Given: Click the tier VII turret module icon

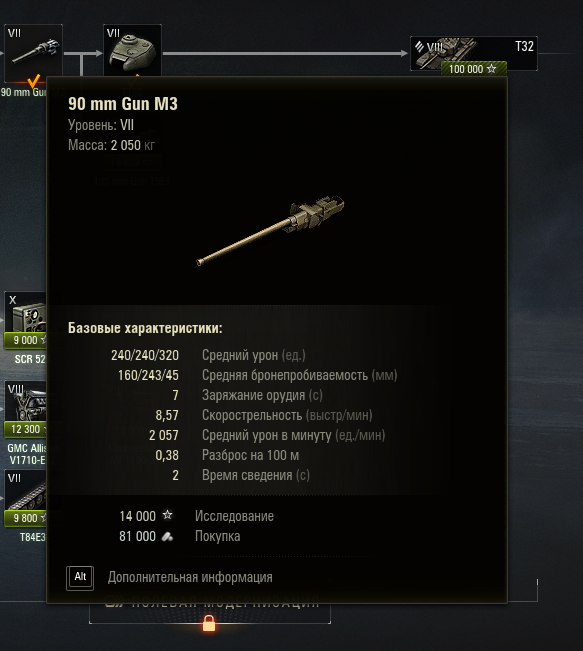Looking at the screenshot, I should tap(132, 51).
